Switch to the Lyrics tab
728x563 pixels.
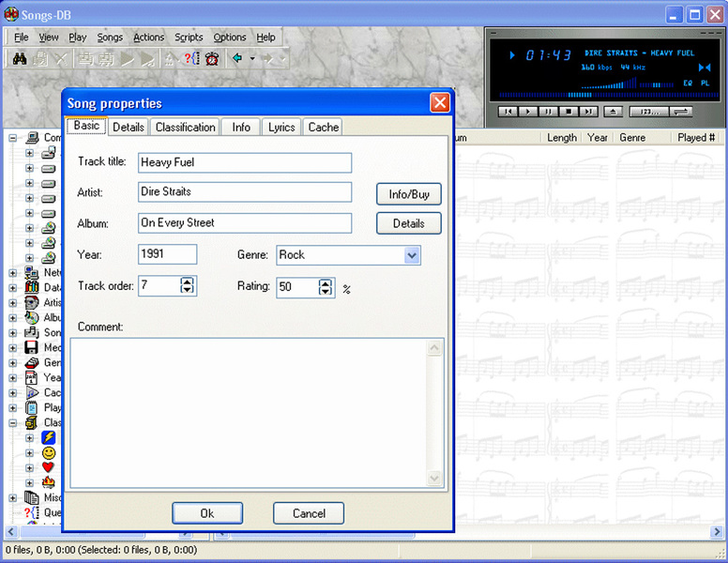281,127
